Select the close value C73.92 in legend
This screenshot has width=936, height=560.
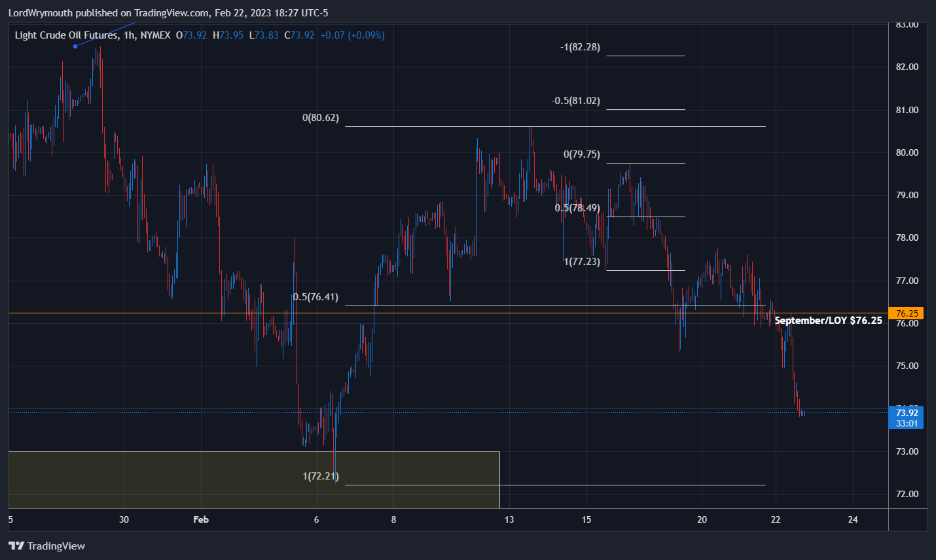299,35
